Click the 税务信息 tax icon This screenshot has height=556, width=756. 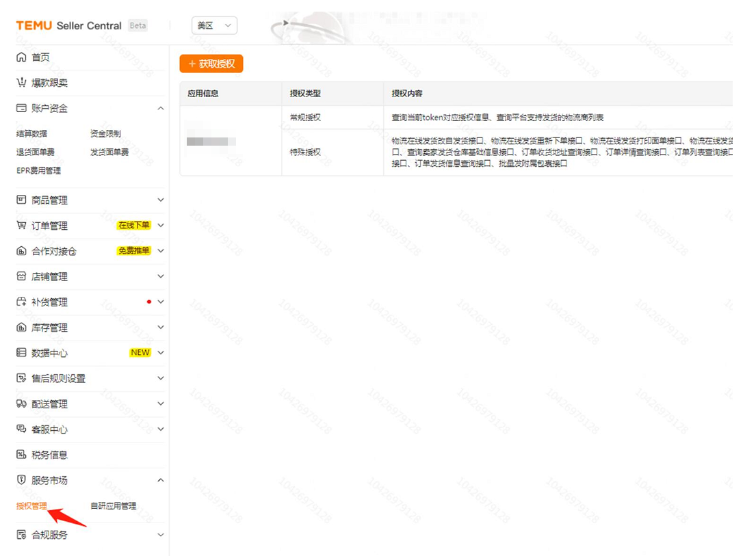(x=21, y=455)
